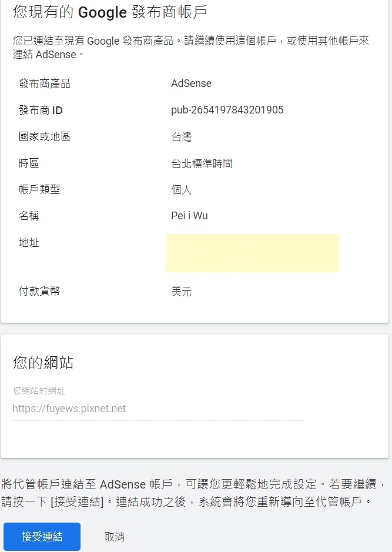Click the 發布商產品 label
This screenshot has width=392, height=552.
tap(44, 83)
